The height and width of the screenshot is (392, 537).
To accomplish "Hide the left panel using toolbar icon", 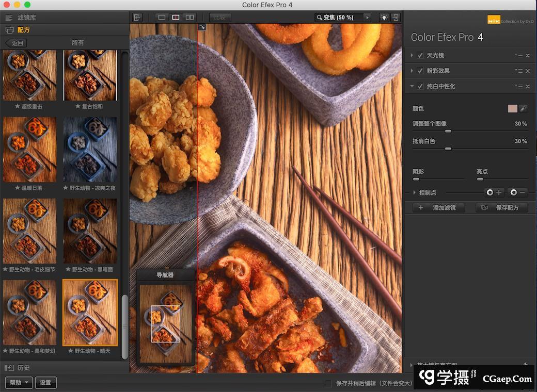I will pos(137,18).
